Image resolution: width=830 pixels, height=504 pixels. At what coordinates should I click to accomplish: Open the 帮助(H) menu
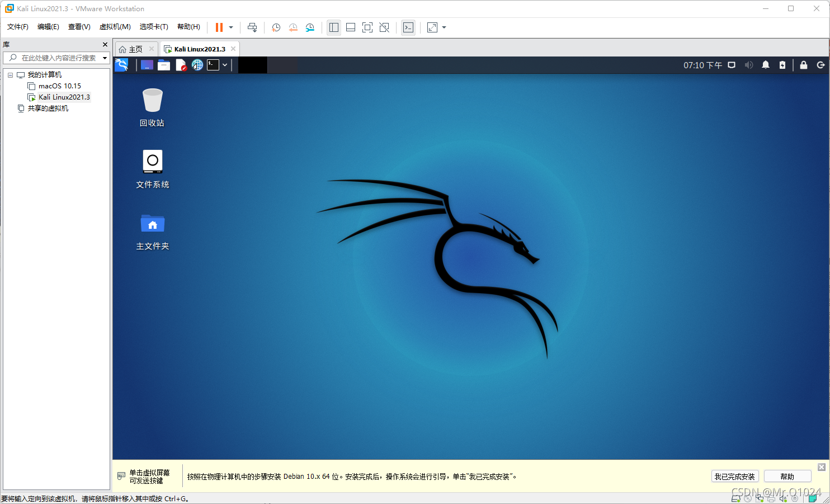click(x=188, y=27)
